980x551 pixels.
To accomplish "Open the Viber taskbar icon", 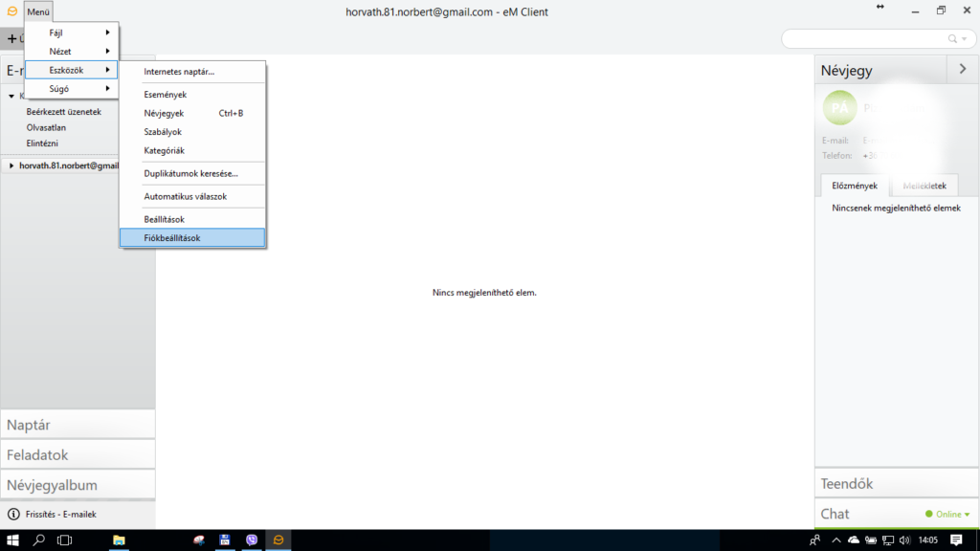I will point(252,540).
